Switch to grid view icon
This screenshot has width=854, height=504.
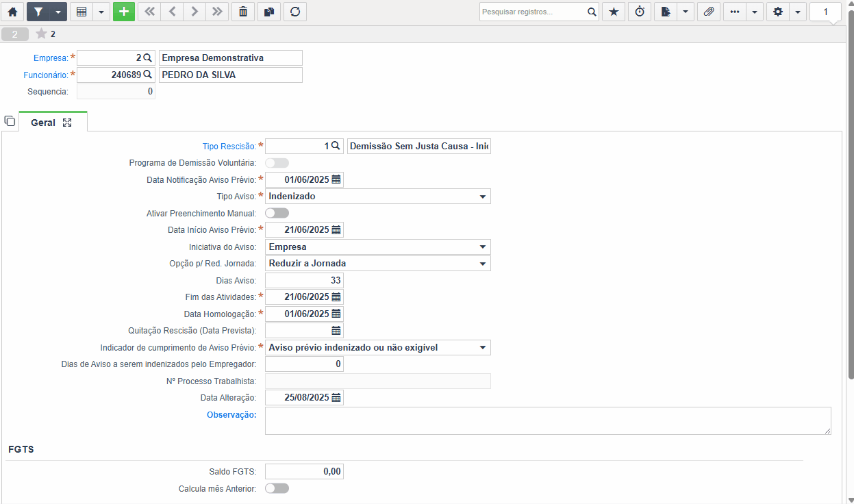[x=81, y=12]
